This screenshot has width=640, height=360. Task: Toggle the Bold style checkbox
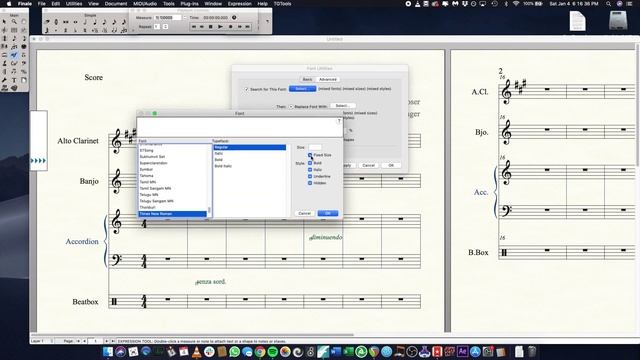tap(310, 163)
